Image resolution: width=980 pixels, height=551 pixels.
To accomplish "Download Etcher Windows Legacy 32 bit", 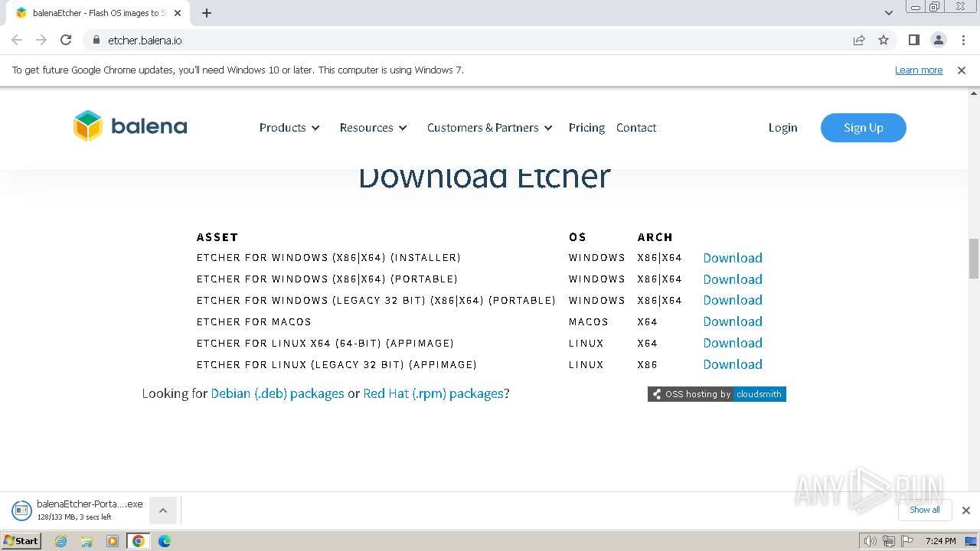I will click(733, 300).
